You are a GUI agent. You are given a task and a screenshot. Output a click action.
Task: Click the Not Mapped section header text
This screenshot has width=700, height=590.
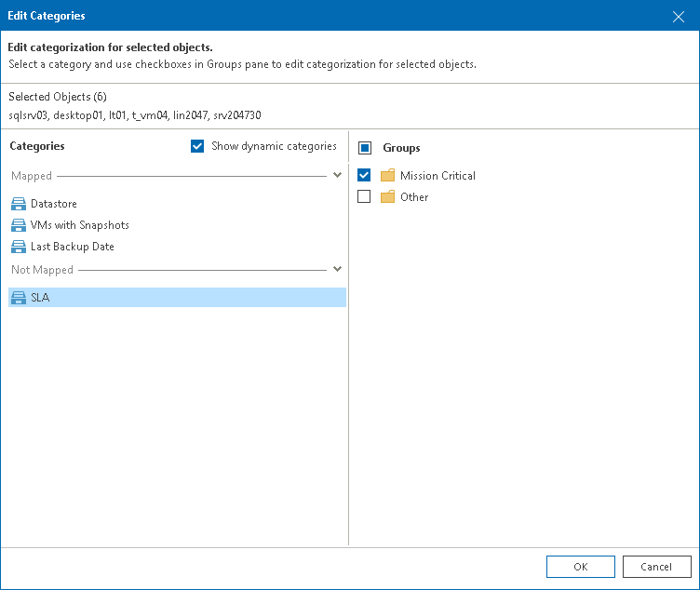(x=43, y=270)
